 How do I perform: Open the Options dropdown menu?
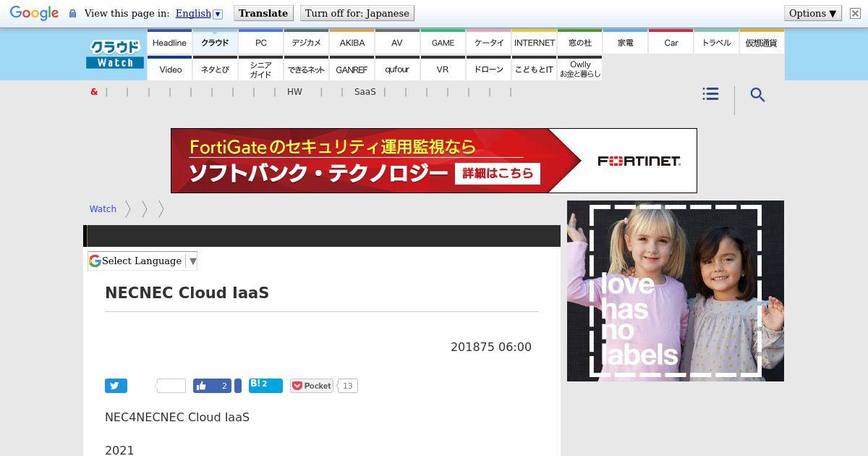813,13
